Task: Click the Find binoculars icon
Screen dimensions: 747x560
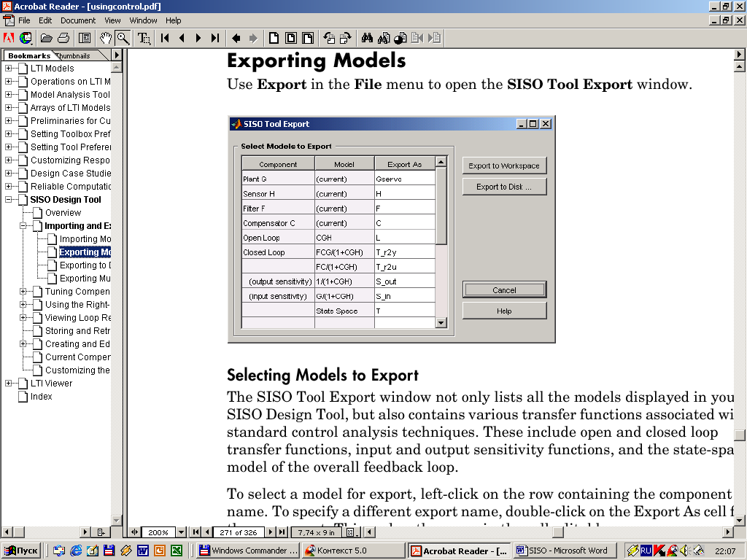Action: 367,38
